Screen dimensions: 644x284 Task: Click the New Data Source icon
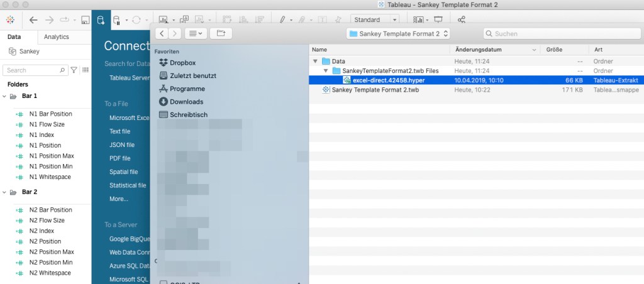(x=101, y=20)
